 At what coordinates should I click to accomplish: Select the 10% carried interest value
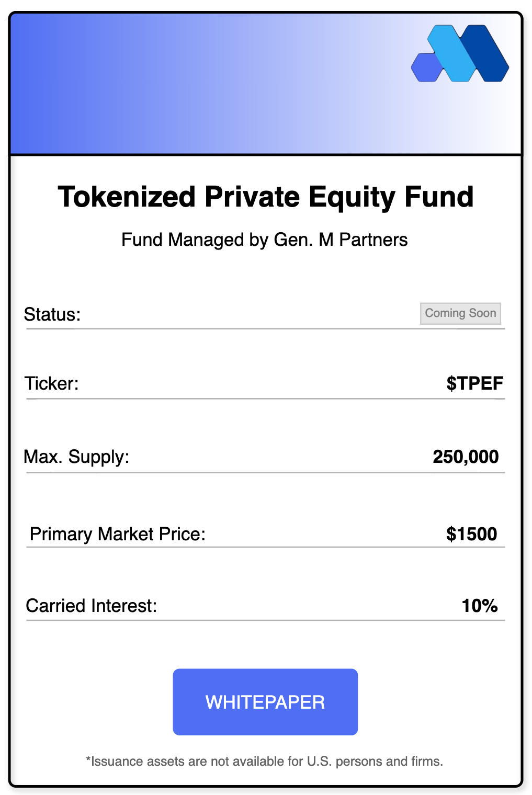[479, 606]
